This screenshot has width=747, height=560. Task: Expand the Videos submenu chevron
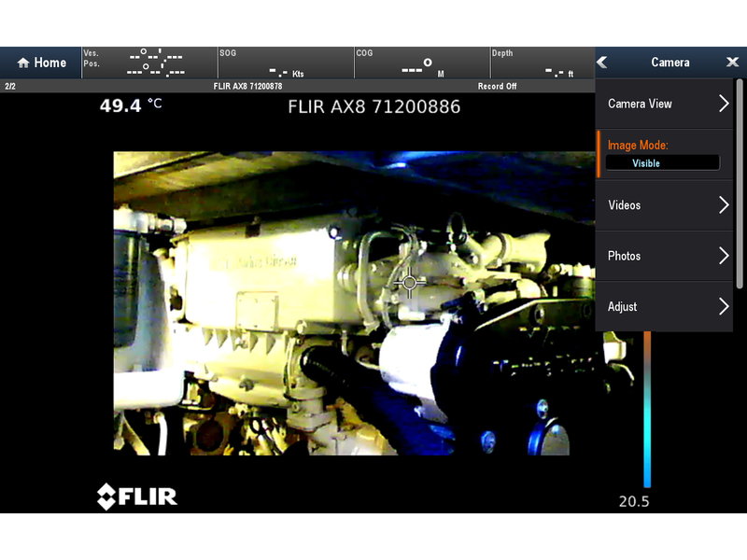[x=724, y=205]
